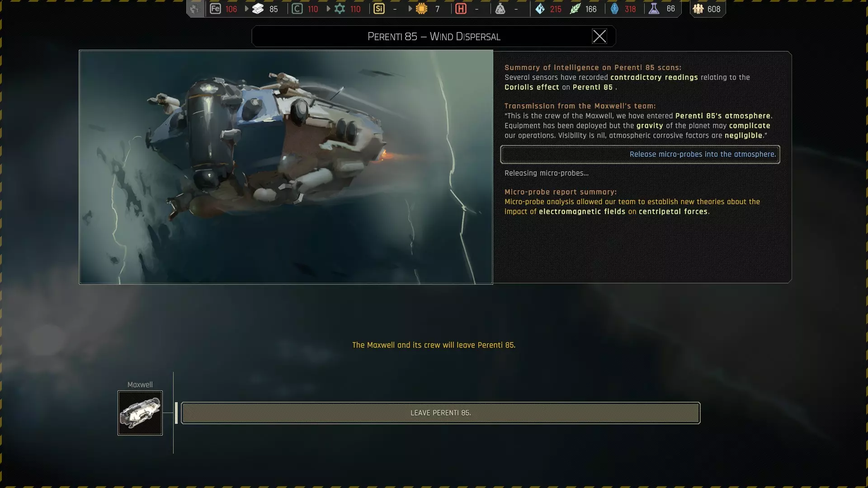Image resolution: width=868 pixels, height=488 pixels.
Task: Click the Silicon (Si) resource icon
Action: tap(379, 9)
